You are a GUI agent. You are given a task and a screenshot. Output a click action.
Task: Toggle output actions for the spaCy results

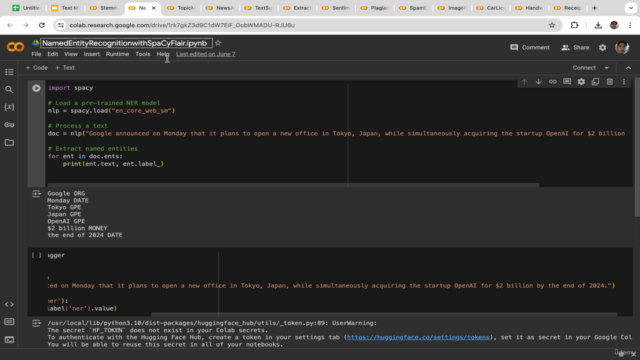(36, 194)
